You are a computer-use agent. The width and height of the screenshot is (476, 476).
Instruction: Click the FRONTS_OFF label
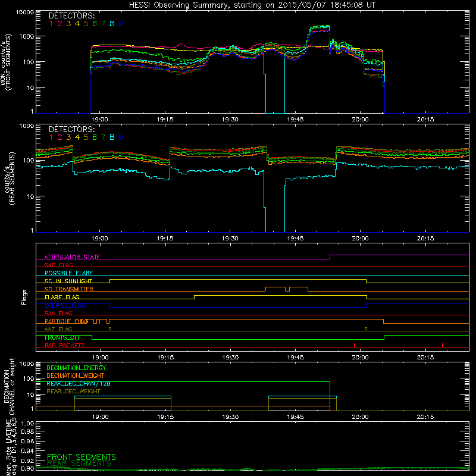(62, 337)
